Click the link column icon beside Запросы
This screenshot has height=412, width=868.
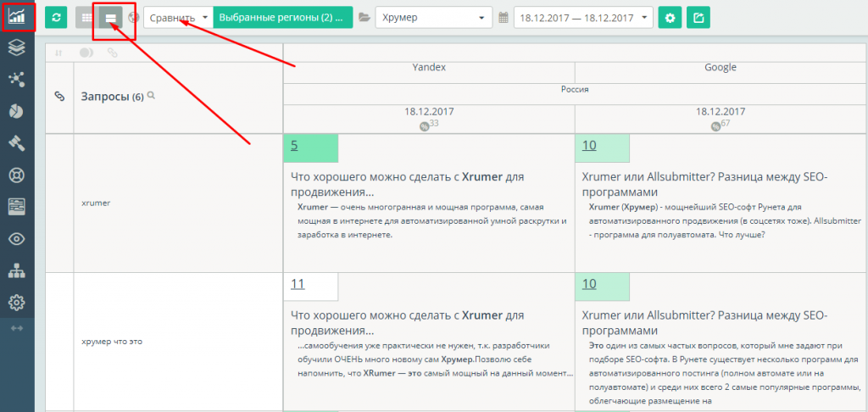click(59, 96)
